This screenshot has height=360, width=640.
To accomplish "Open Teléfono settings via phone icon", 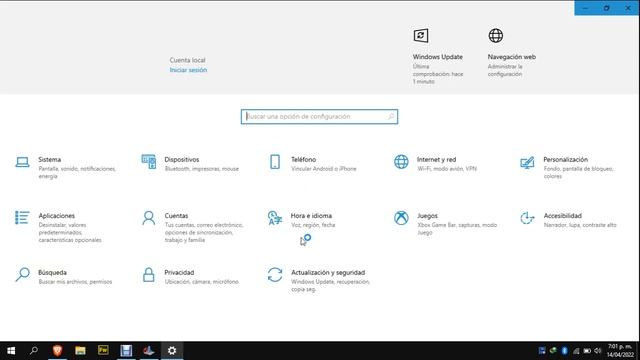I will click(275, 162).
